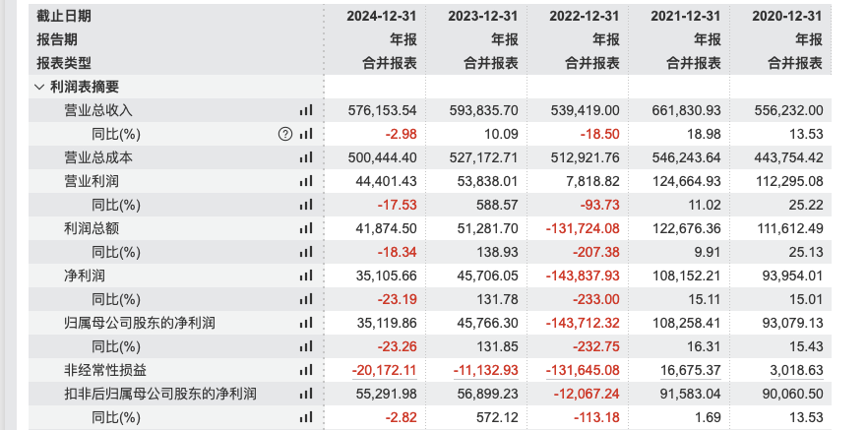868x430 pixels.
Task: Click the 营业总收入 row label
Action: (x=98, y=110)
